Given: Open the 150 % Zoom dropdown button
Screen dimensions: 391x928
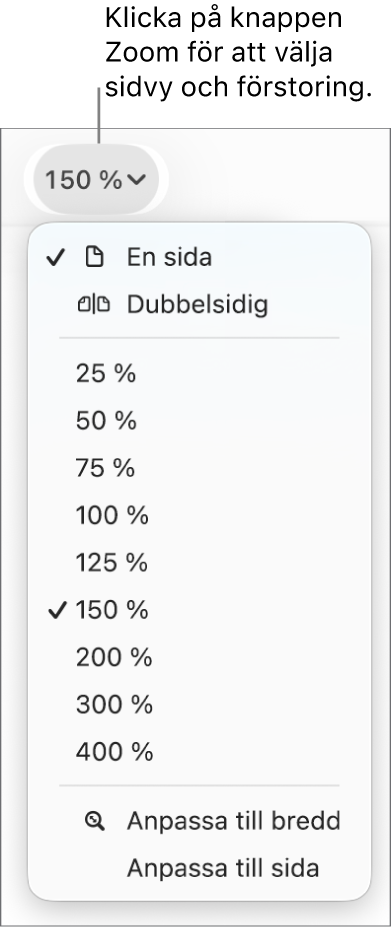Looking at the screenshot, I should tap(96, 179).
